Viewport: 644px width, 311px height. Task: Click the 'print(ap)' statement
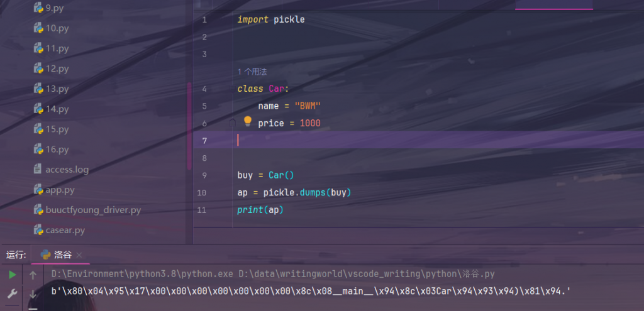click(x=260, y=210)
